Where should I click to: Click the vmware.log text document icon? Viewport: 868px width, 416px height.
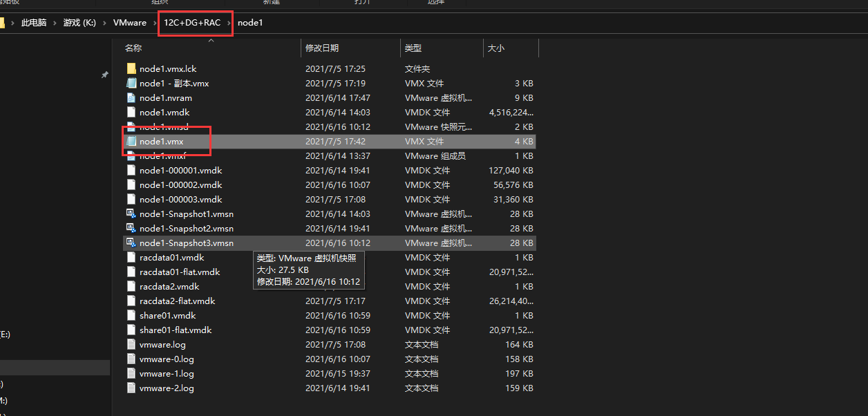tap(131, 344)
